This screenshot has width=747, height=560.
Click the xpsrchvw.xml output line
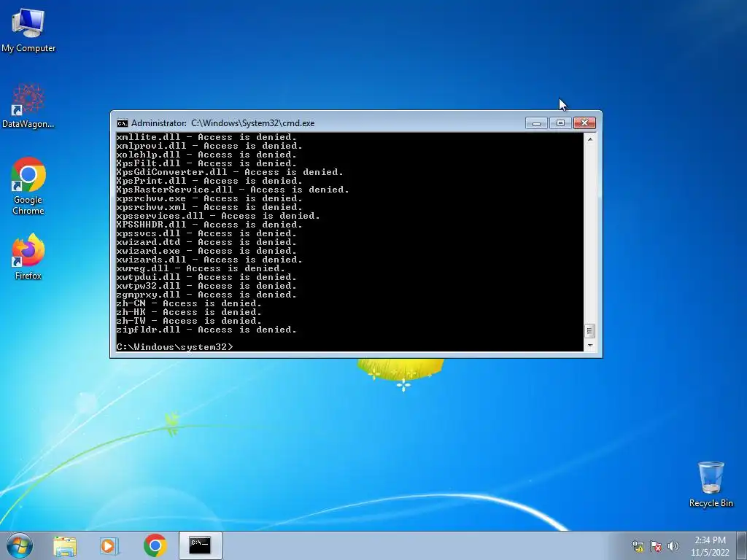tap(209, 207)
